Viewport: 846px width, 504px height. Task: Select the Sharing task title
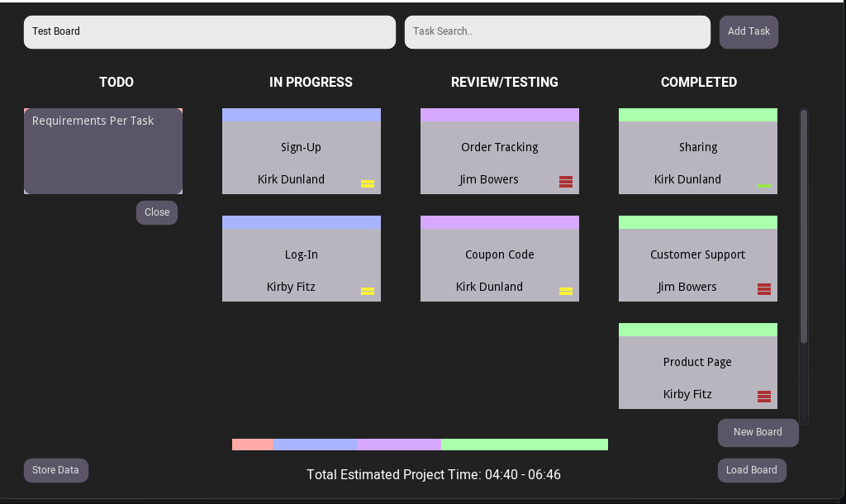click(x=698, y=147)
